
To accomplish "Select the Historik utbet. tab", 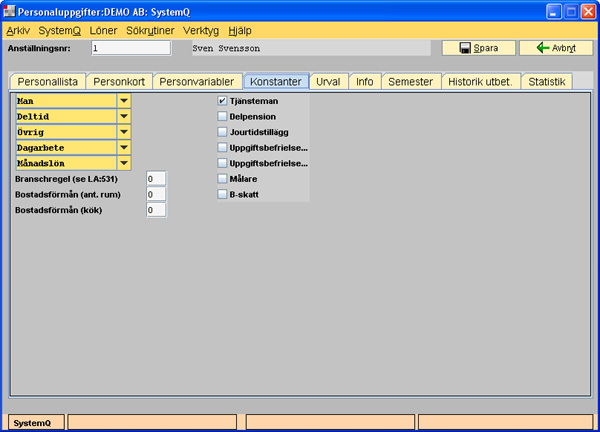I will tap(480, 82).
